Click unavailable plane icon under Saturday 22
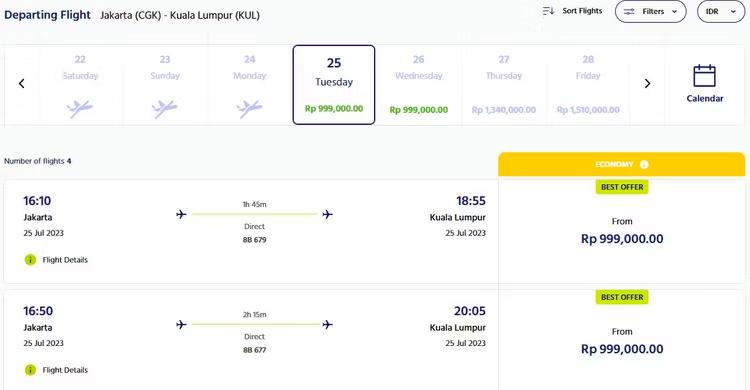This screenshot has width=750, height=390. click(x=79, y=109)
